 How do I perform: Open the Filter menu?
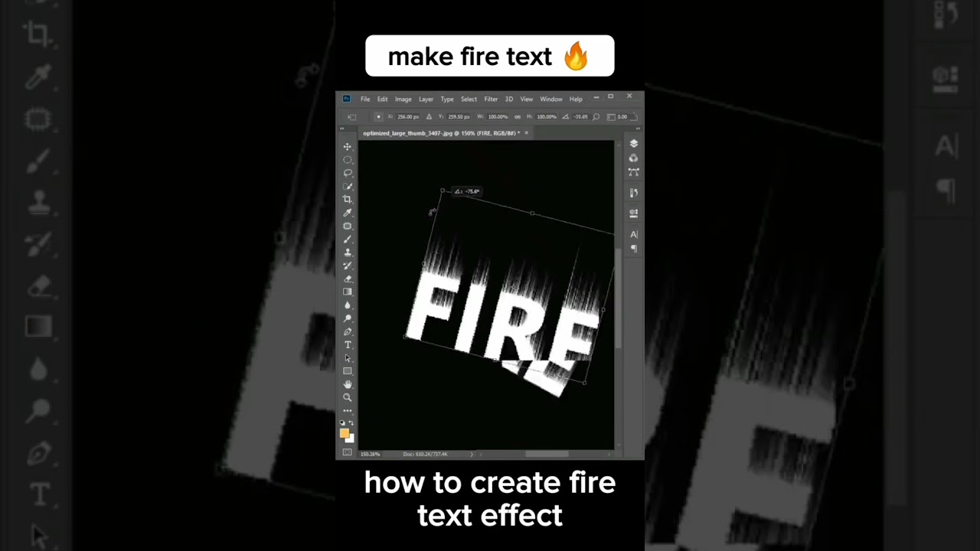click(491, 99)
